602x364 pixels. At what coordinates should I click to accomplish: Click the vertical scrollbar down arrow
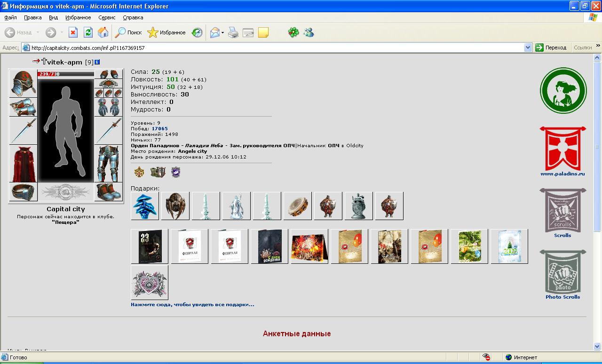click(598, 347)
